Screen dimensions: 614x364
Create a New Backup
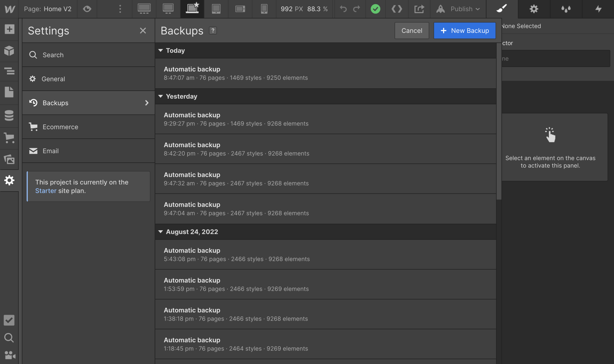(x=464, y=31)
